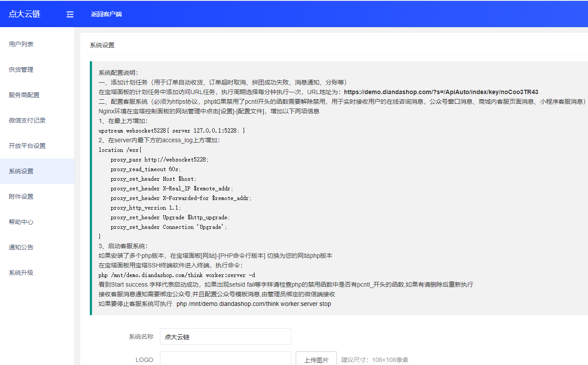Click the 上传图片 button
The height and width of the screenshot is (365, 588).
point(316,359)
